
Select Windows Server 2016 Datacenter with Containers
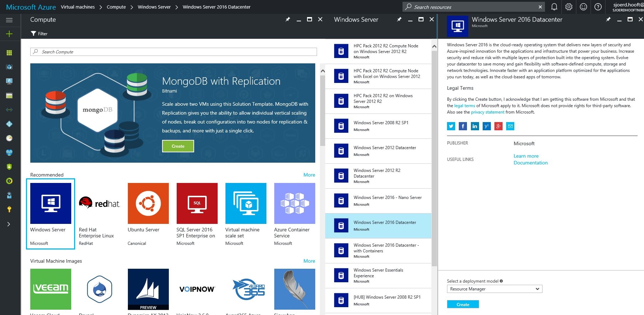pos(378,251)
